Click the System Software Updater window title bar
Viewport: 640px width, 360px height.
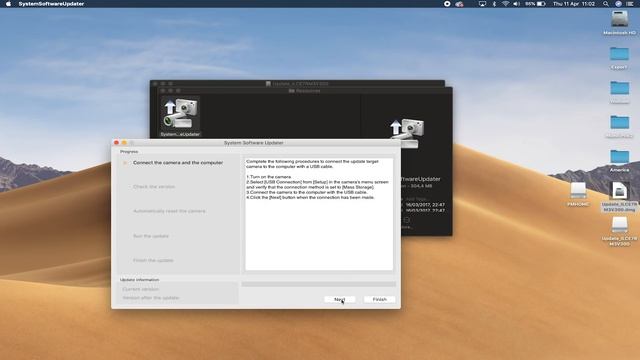(256, 142)
